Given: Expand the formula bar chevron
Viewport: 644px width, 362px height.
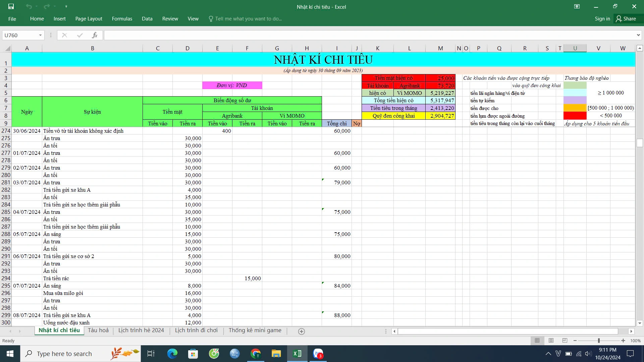Looking at the screenshot, I should click(638, 35).
